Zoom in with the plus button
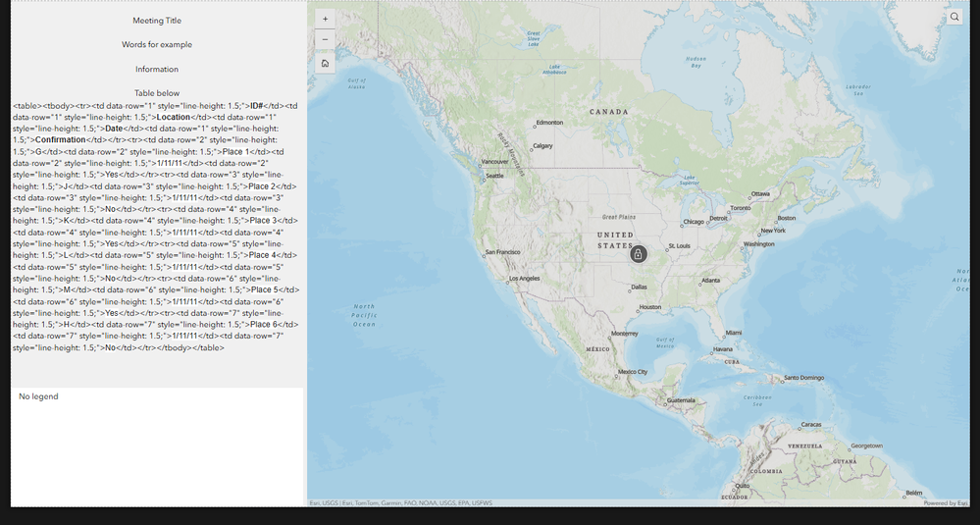The width and height of the screenshot is (980, 525). (x=325, y=19)
